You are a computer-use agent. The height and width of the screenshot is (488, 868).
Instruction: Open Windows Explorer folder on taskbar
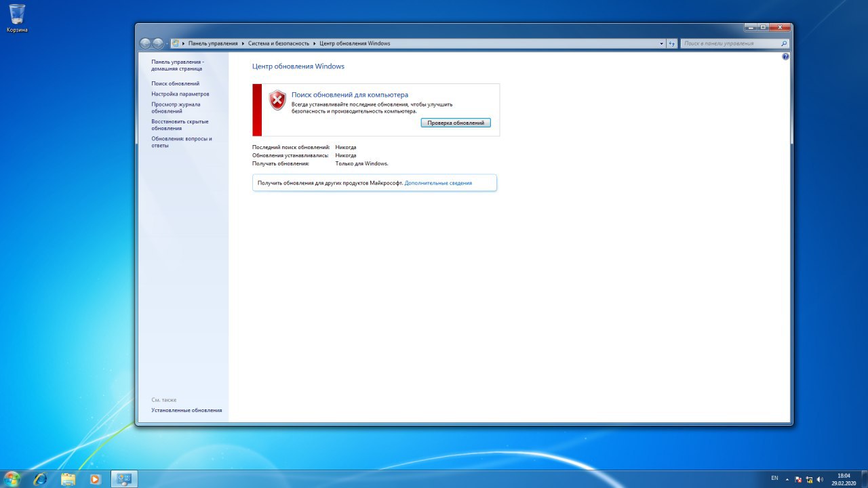(x=68, y=479)
